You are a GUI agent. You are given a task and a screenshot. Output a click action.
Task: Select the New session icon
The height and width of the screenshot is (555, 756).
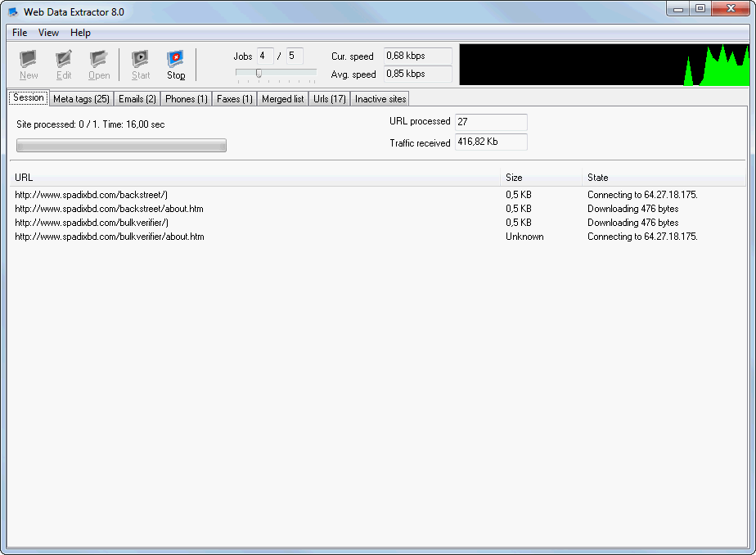tap(28, 64)
